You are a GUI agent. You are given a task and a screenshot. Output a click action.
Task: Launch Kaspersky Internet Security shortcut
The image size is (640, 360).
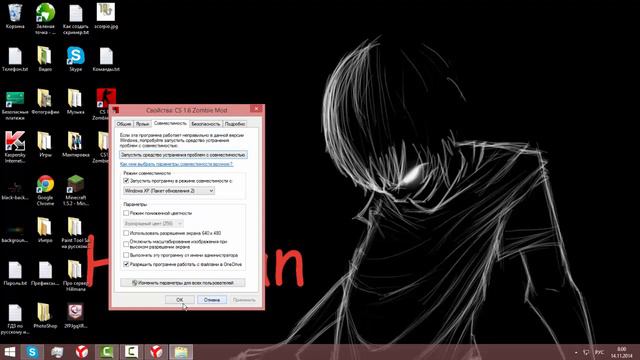(x=15, y=141)
